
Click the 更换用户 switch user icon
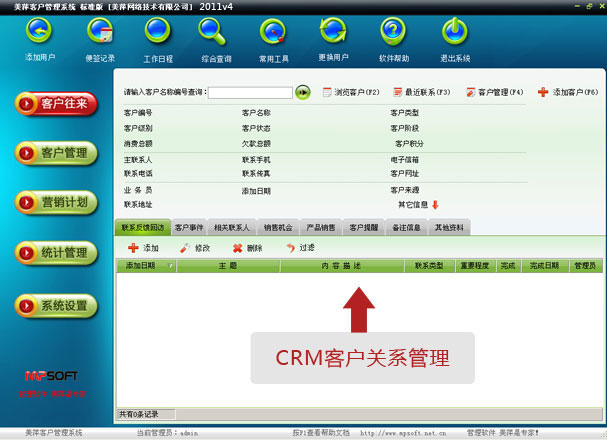(x=333, y=30)
